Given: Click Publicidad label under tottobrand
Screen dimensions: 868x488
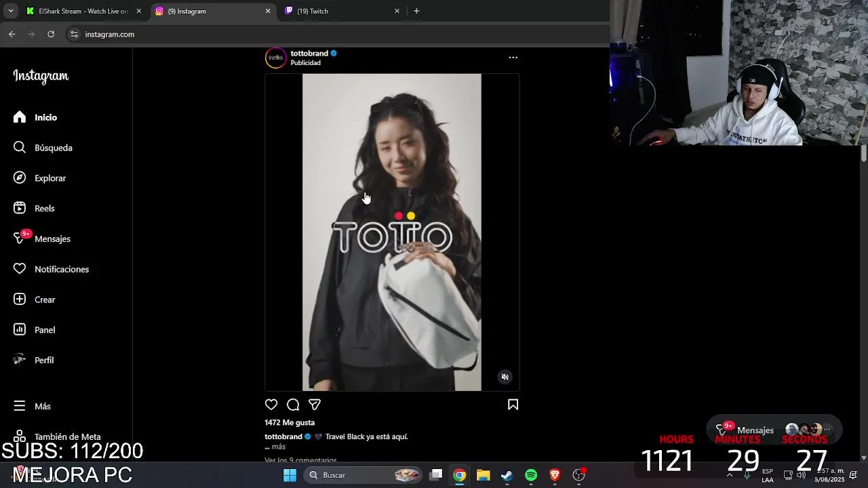Looking at the screenshot, I should tap(305, 63).
